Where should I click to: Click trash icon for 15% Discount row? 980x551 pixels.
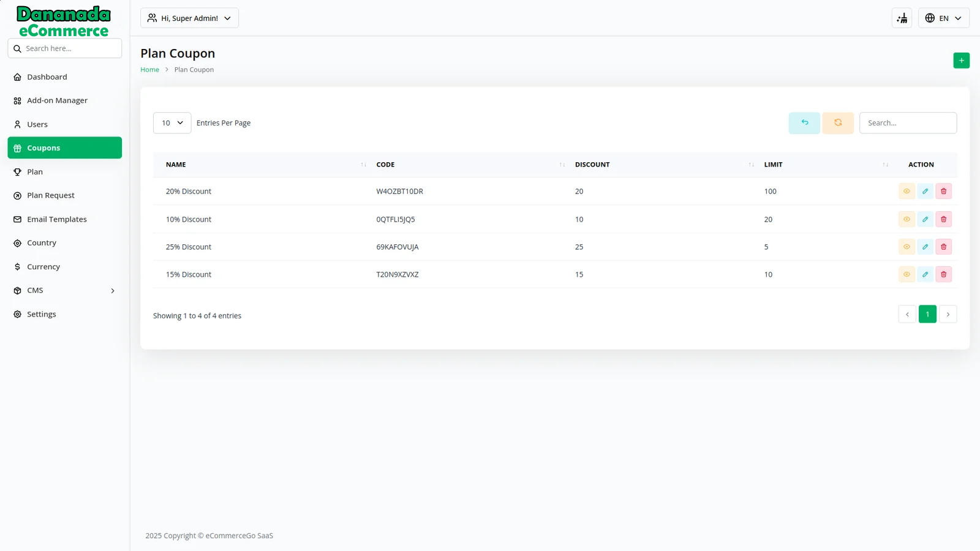(x=943, y=275)
